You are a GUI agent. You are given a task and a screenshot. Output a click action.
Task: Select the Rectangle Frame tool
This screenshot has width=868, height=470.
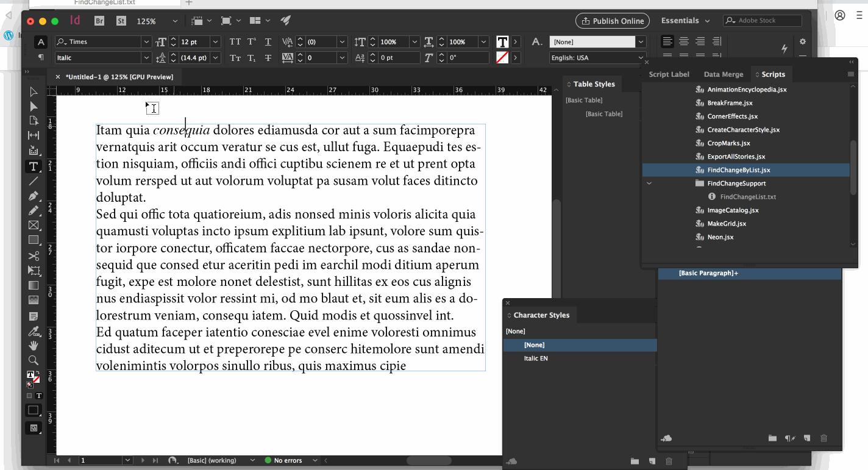[x=34, y=226]
